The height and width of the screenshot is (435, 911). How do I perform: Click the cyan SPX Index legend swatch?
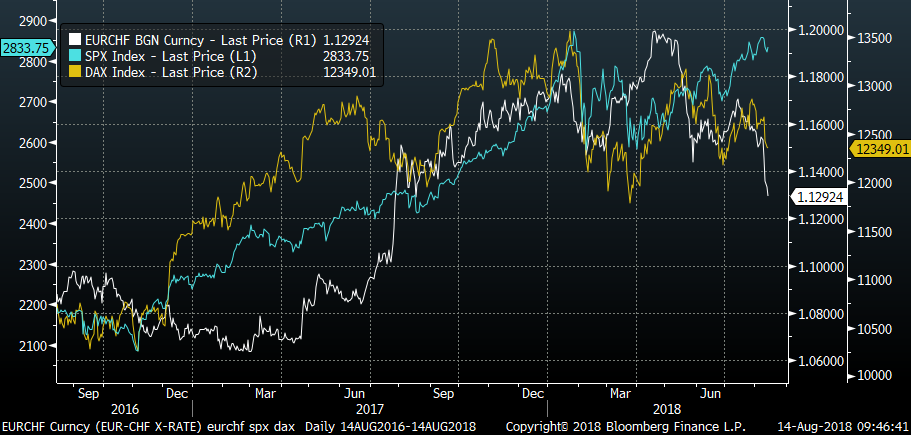(75, 56)
